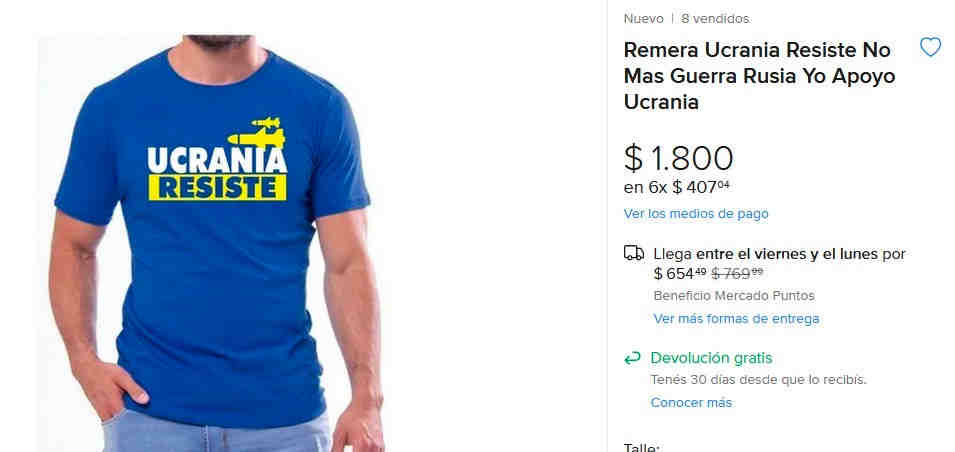Click the Remera Ucrania Resiste product title
The image size is (955, 452).
(759, 76)
